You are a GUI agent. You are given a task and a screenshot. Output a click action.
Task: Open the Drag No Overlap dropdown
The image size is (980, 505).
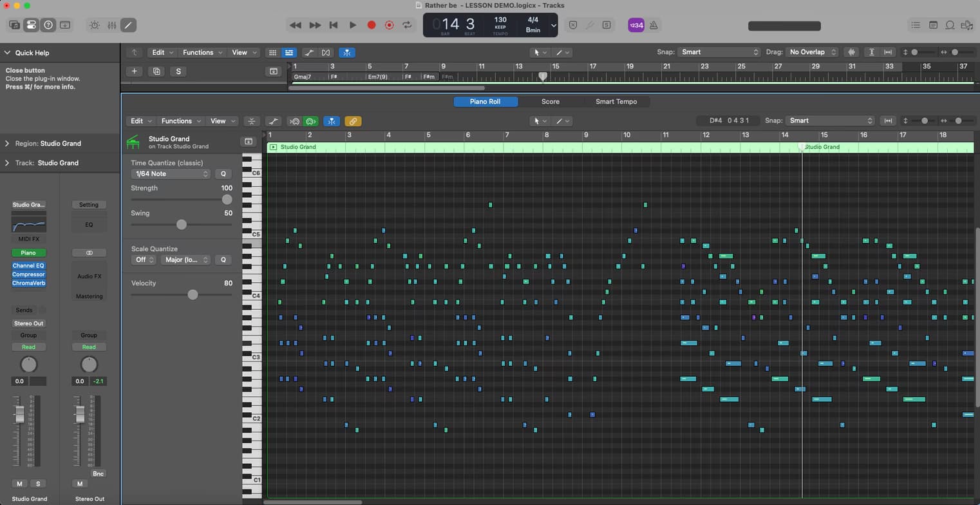pyautogui.click(x=813, y=52)
